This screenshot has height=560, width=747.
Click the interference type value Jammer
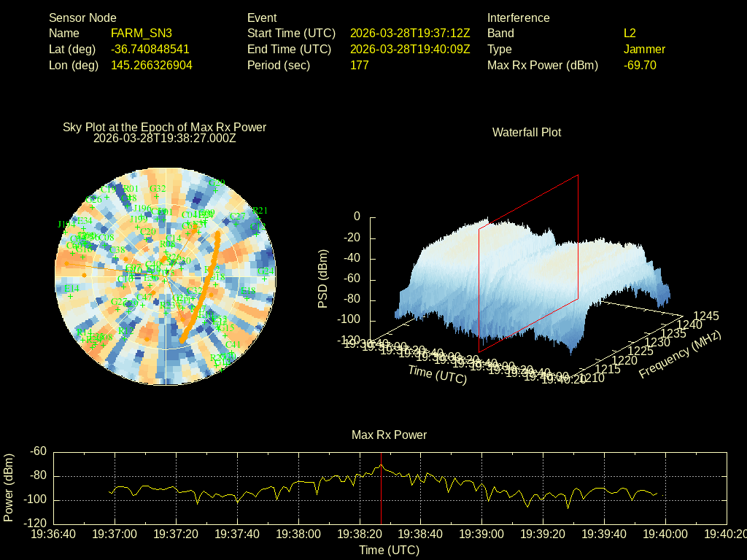point(644,50)
